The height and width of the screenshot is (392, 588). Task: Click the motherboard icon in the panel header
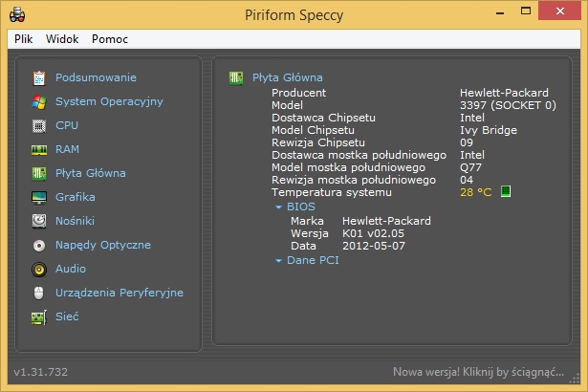pyautogui.click(x=236, y=78)
